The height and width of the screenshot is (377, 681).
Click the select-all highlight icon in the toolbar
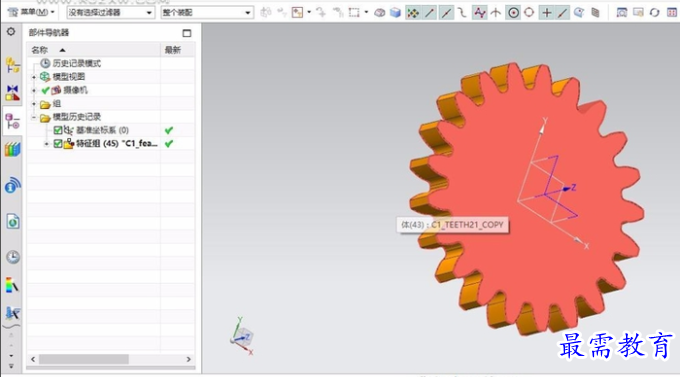(298, 13)
